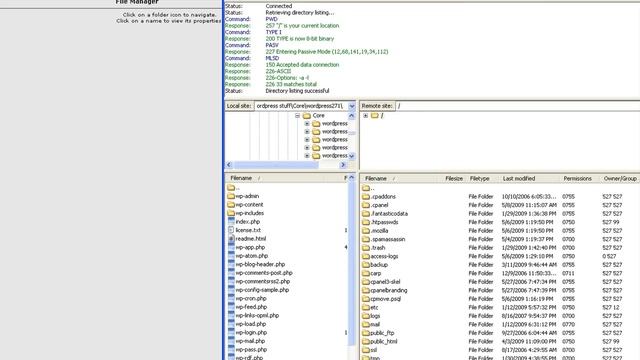
Task: Open the access-logs remote folder icon
Action: pos(366,256)
